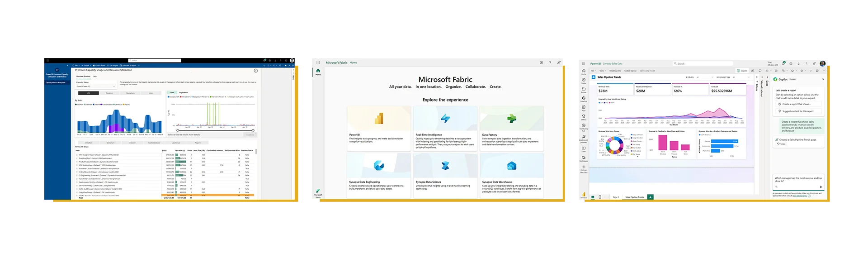The height and width of the screenshot is (259, 868).
Task: Click help question mark in Fabric header
Action: [x=550, y=62]
